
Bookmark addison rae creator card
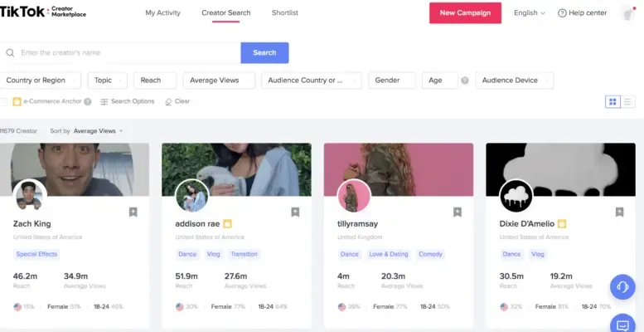coord(294,212)
